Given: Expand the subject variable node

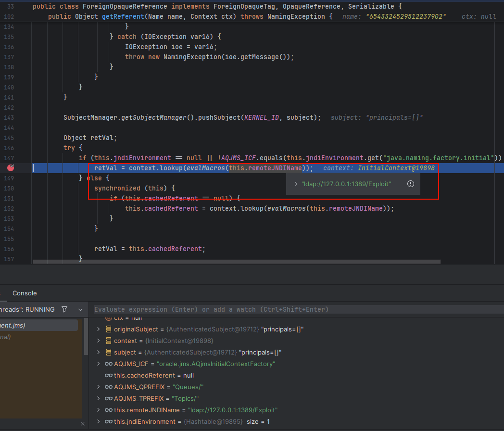Looking at the screenshot, I should 99,352.
